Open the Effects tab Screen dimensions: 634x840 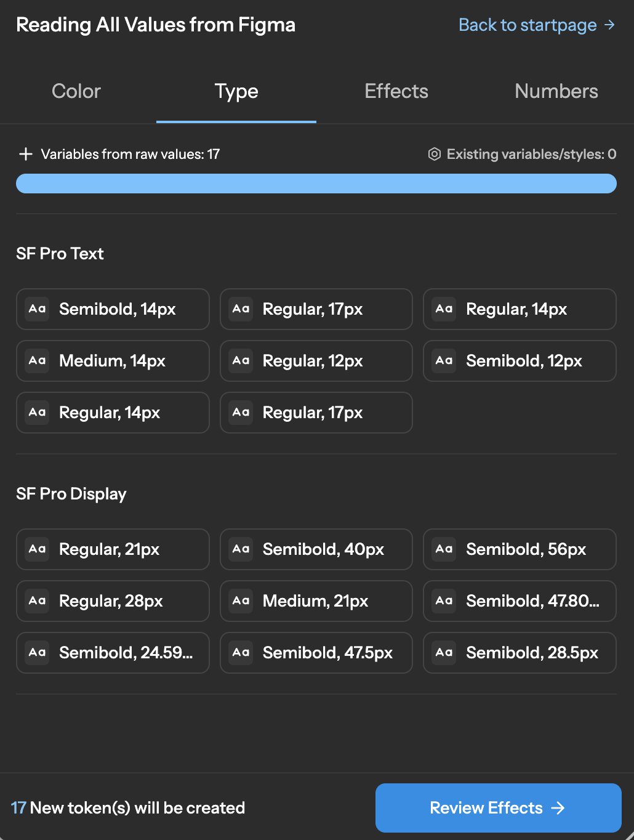click(396, 91)
